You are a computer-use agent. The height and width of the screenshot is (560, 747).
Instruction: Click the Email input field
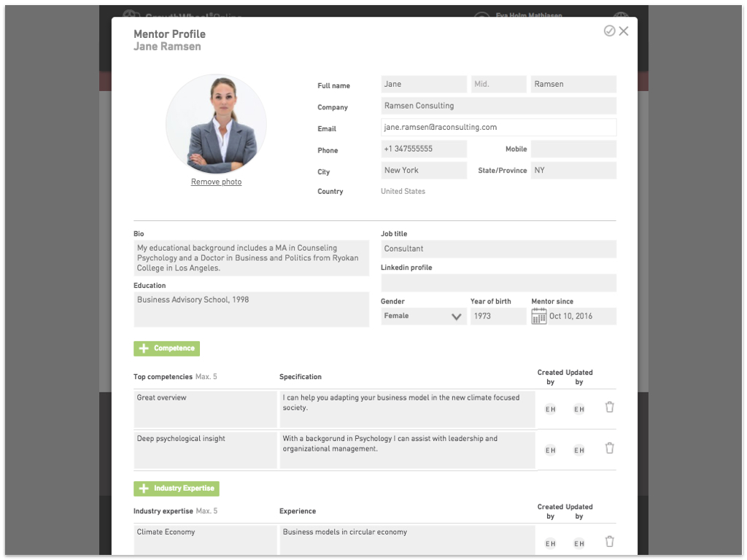point(499,127)
